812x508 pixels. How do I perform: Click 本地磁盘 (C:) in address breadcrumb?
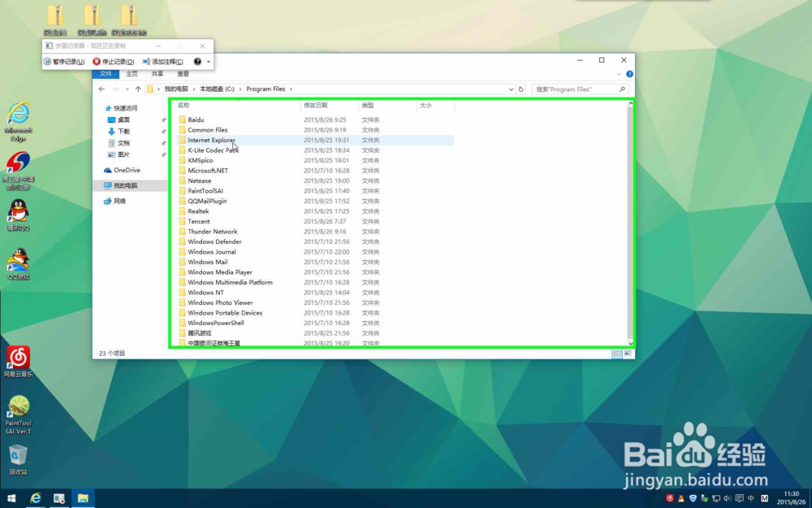point(217,89)
